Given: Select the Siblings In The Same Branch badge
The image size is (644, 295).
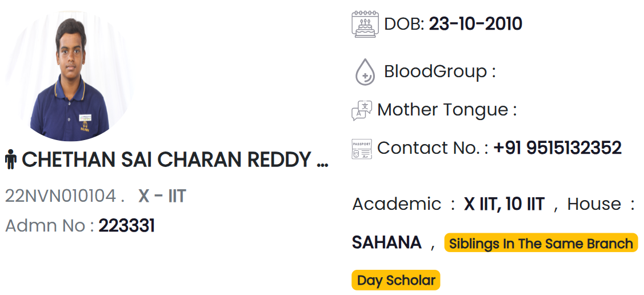Looking at the screenshot, I should 541,243.
